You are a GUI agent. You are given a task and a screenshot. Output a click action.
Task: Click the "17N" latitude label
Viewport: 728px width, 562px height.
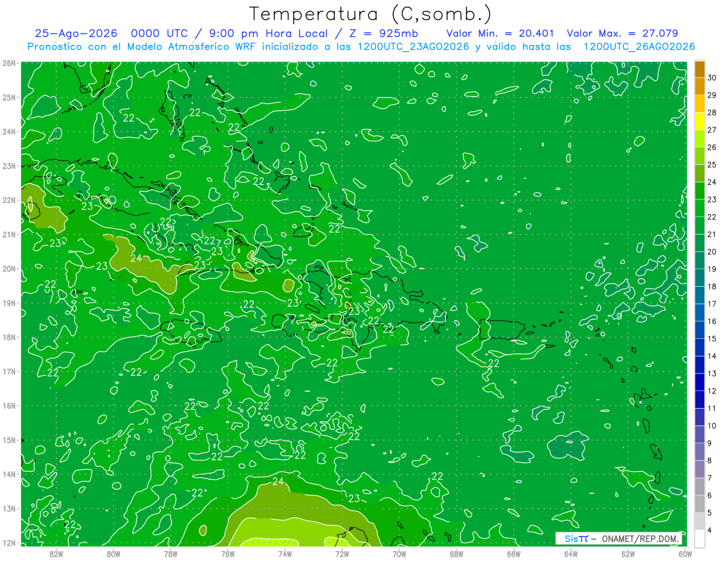click(9, 372)
